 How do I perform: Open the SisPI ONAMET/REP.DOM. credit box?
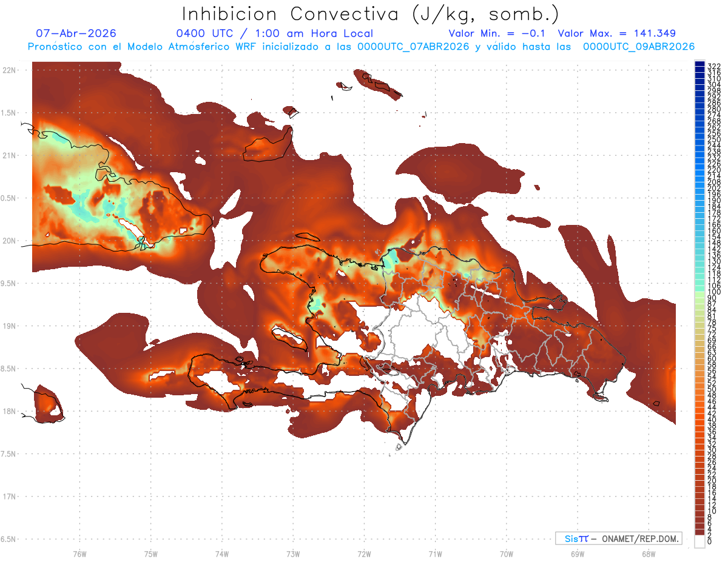click(x=618, y=538)
